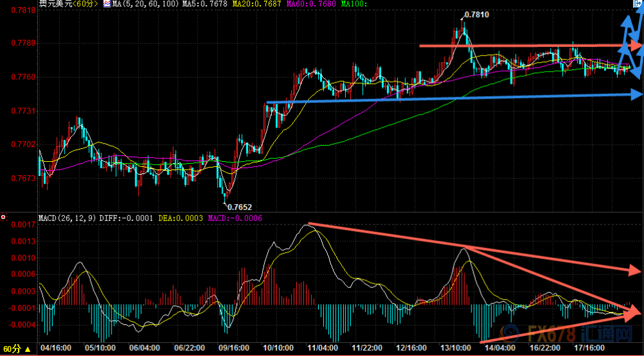The width and height of the screenshot is (644, 357).
Task: Click the <60分> timeframe label in header
Action: (83, 5)
